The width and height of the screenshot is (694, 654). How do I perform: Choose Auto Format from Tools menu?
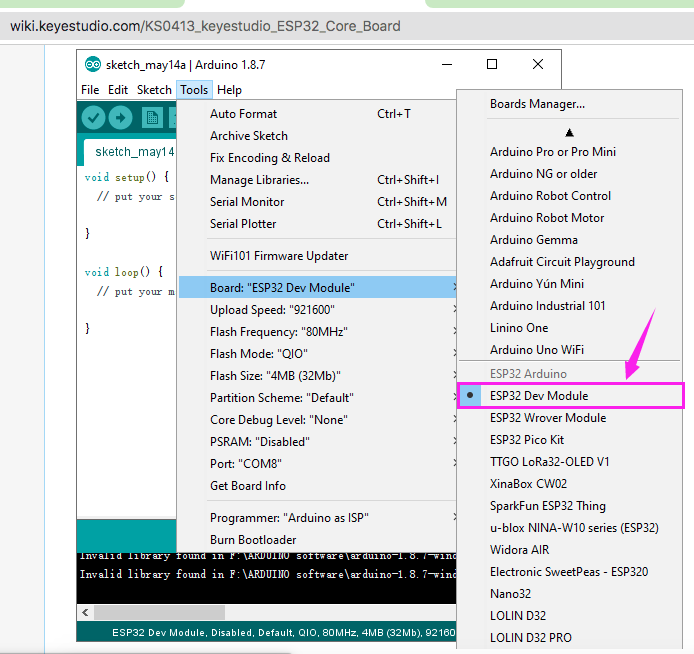[x=317, y=114]
